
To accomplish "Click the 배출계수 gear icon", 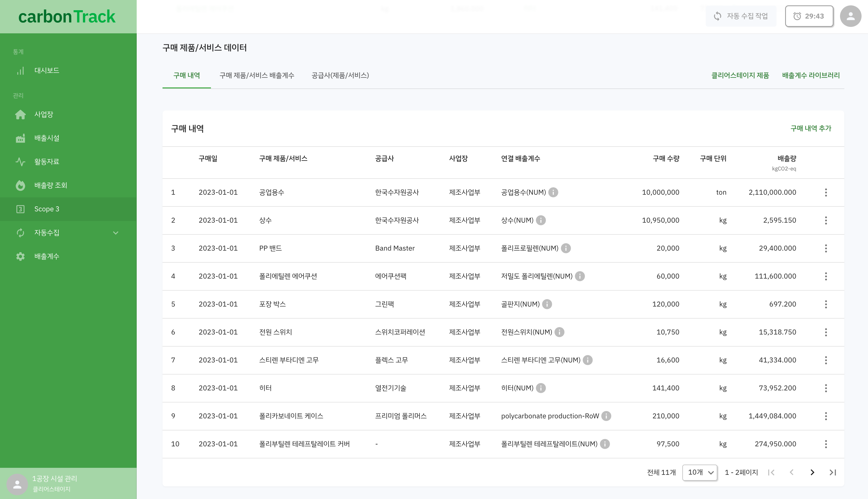I will tap(20, 256).
